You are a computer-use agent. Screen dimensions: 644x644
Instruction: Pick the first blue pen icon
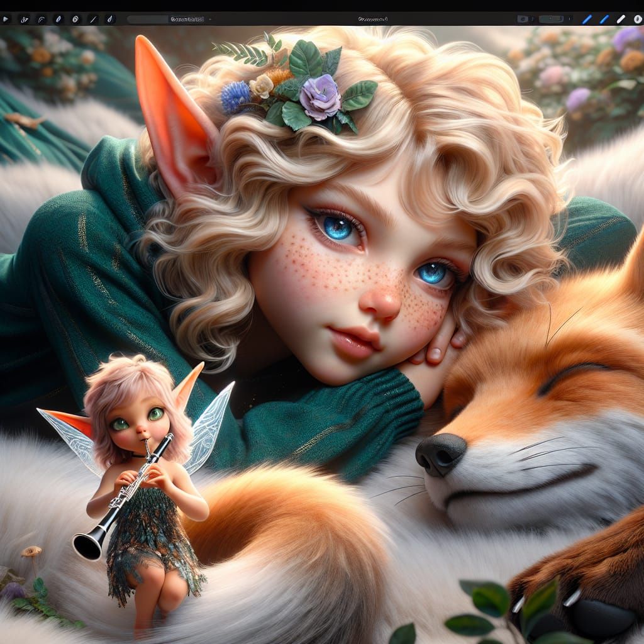587,19
